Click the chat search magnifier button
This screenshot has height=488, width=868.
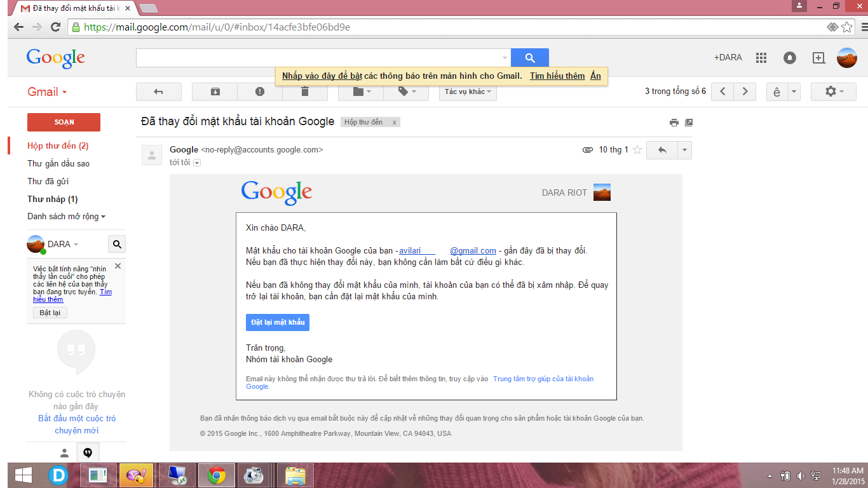(x=117, y=244)
